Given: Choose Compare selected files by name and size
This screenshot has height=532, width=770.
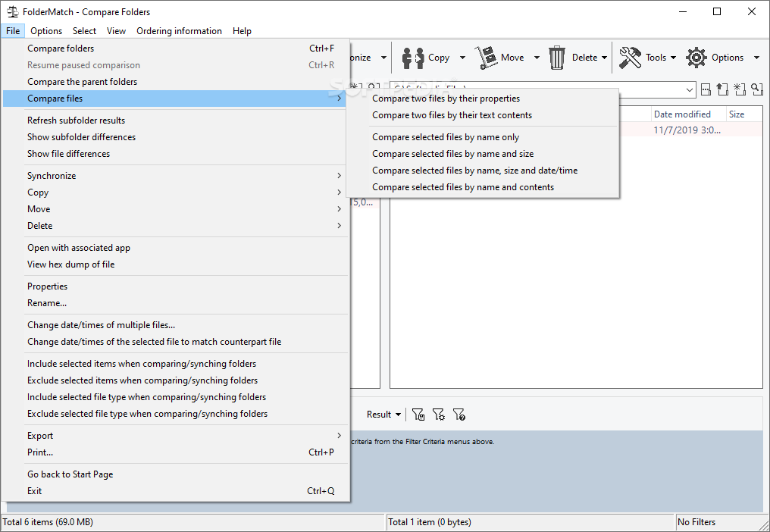Looking at the screenshot, I should point(483,155).
